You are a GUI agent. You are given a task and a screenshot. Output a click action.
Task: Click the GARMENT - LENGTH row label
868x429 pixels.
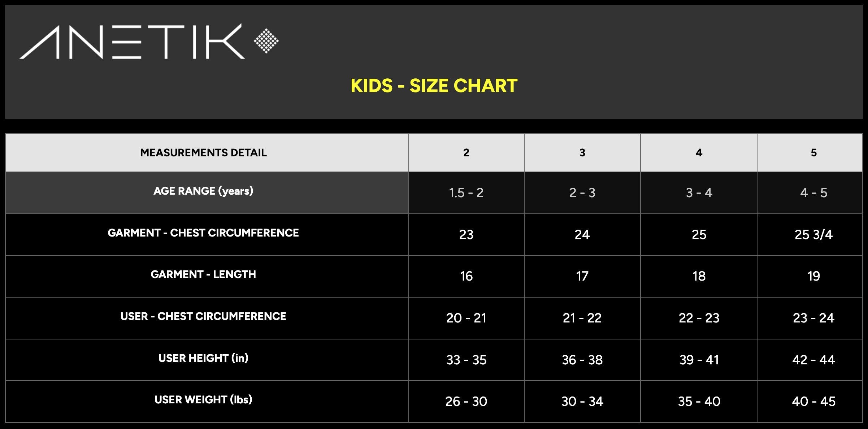click(x=203, y=274)
